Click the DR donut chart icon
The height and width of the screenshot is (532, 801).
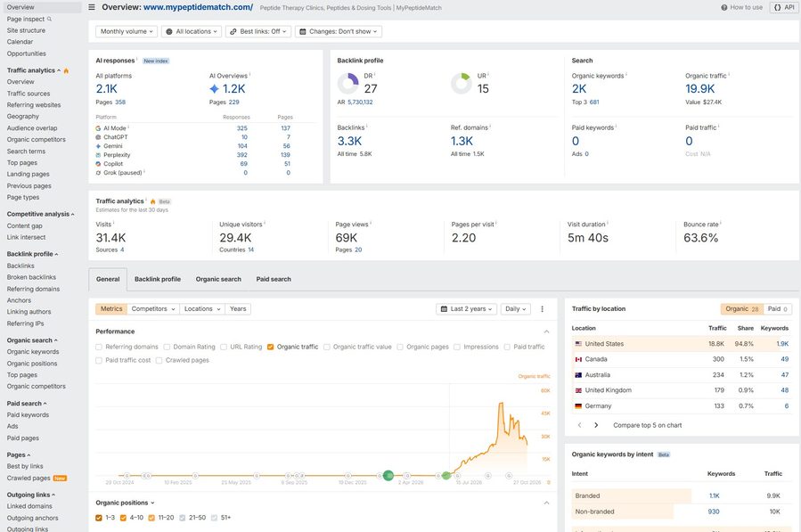pos(347,83)
